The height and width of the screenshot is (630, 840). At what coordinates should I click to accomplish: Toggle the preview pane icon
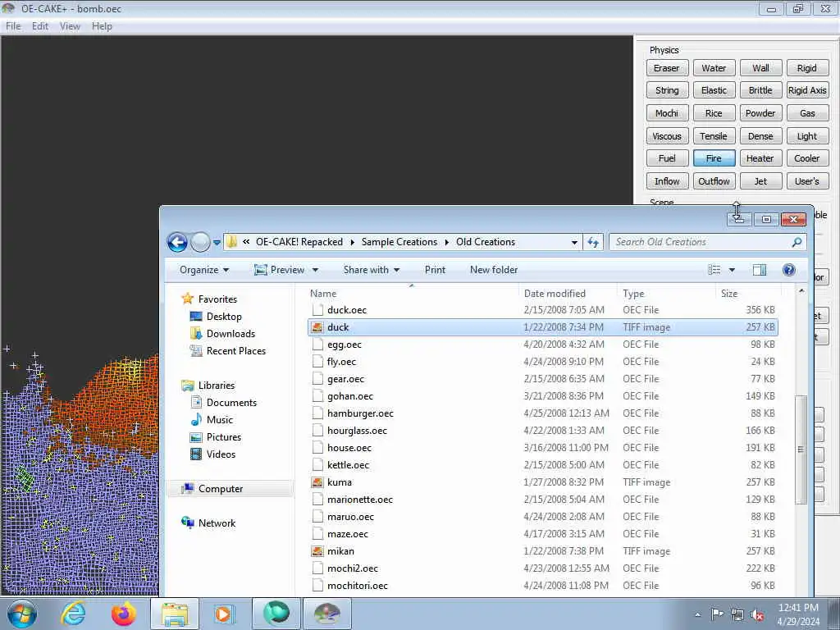coord(759,270)
